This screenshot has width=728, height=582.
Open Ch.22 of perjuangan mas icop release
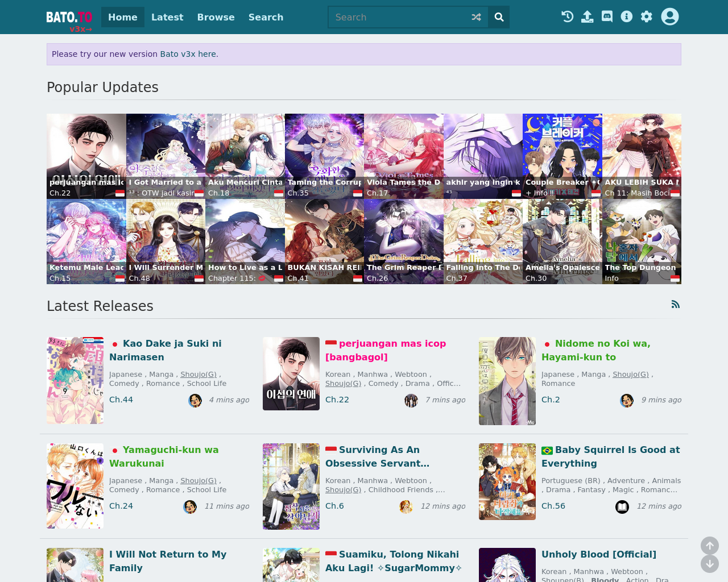click(337, 400)
